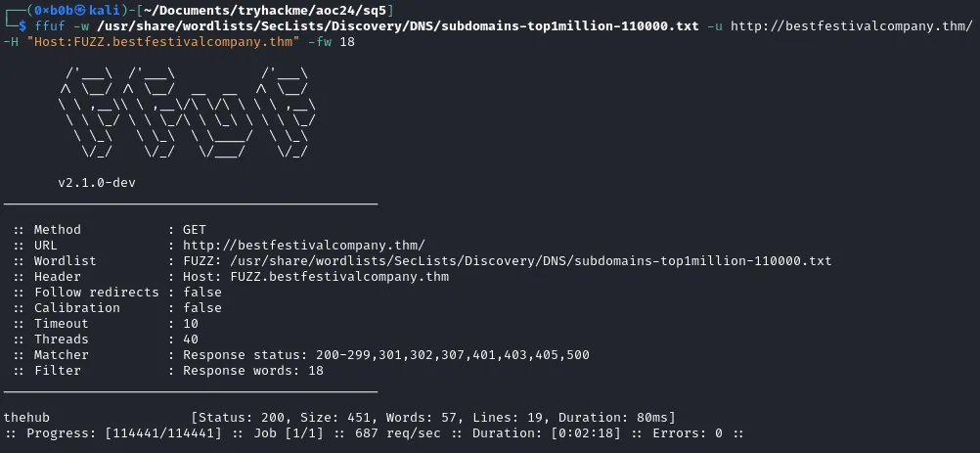Click the Follow redirects false value

pos(201,293)
